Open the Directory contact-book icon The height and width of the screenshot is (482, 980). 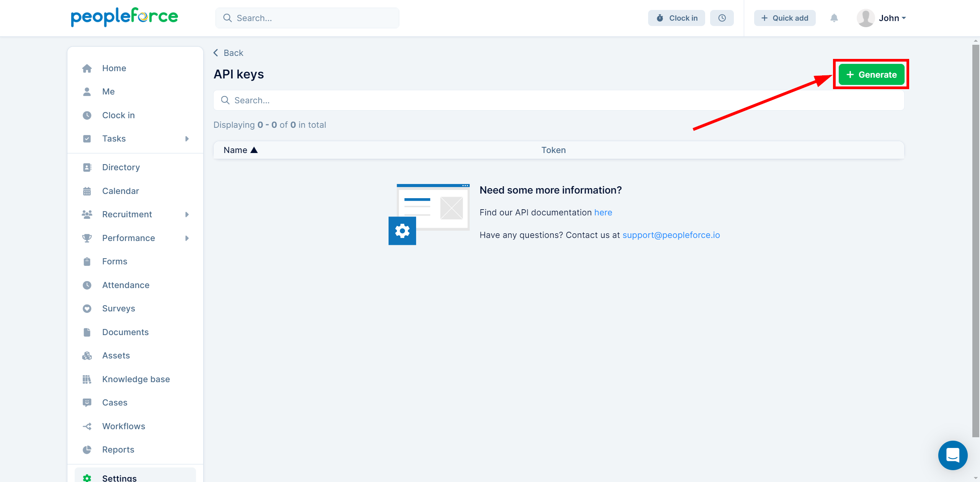(x=87, y=168)
